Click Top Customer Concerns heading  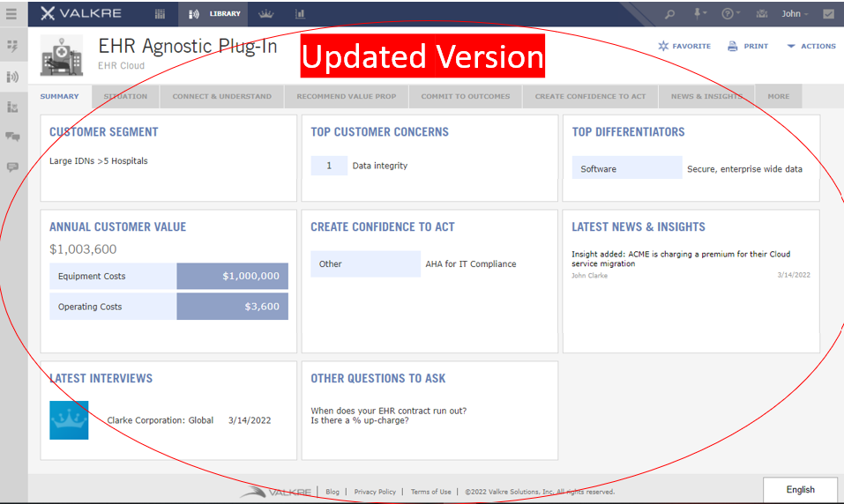[379, 132]
